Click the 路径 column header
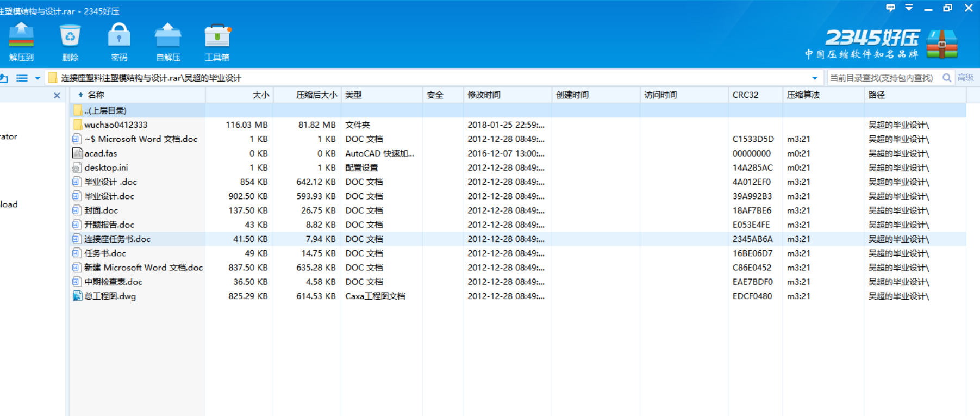Image resolution: width=980 pixels, height=416 pixels. pos(915,95)
